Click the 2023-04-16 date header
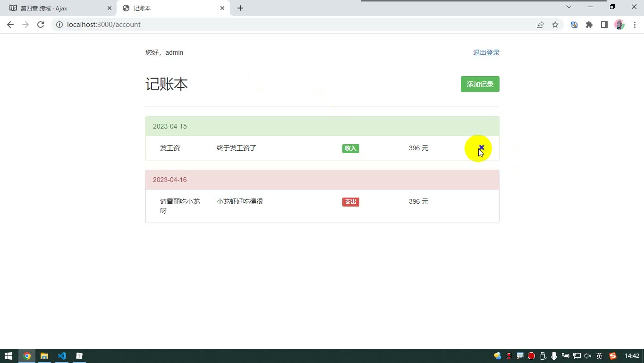The width and height of the screenshot is (644, 363). click(x=170, y=180)
